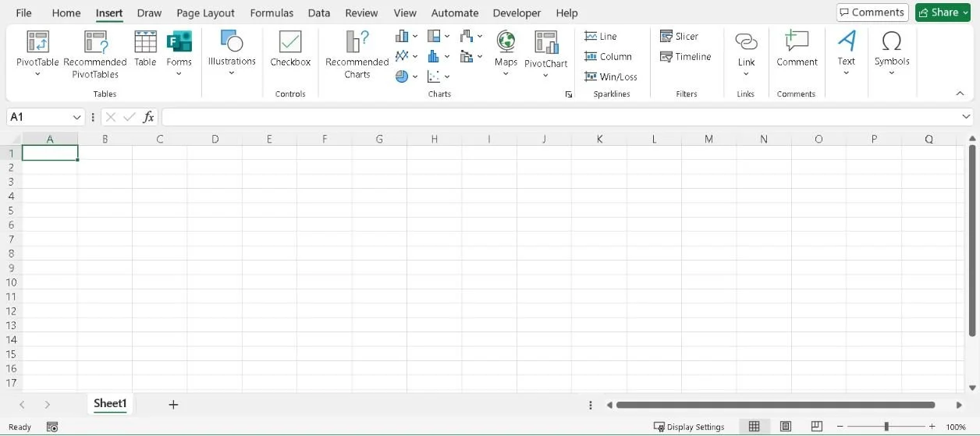This screenshot has height=436, width=980.
Task: Click the Insert Function fx button
Action: point(148,117)
